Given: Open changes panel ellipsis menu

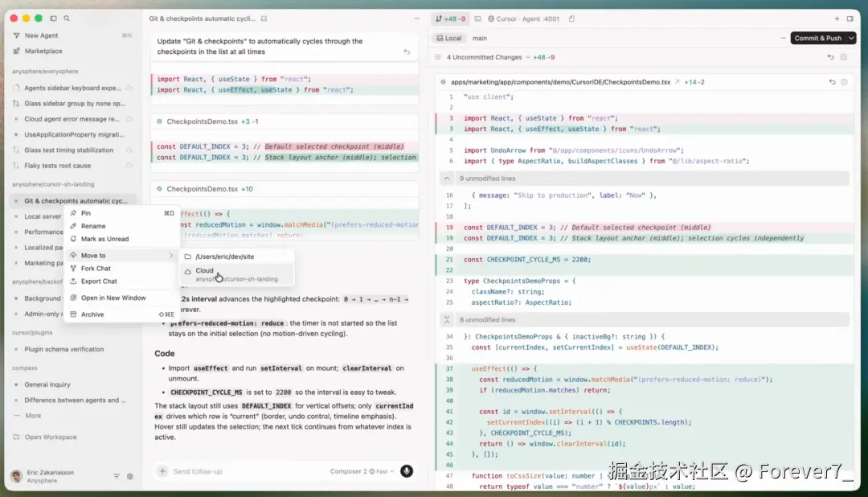Looking at the screenshot, I should click(783, 39).
